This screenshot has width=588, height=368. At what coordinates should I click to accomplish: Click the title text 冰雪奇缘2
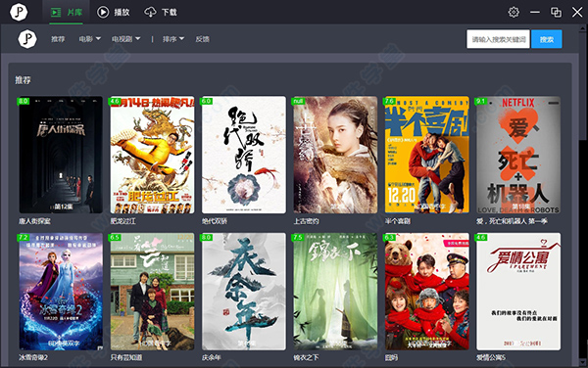tap(33, 357)
